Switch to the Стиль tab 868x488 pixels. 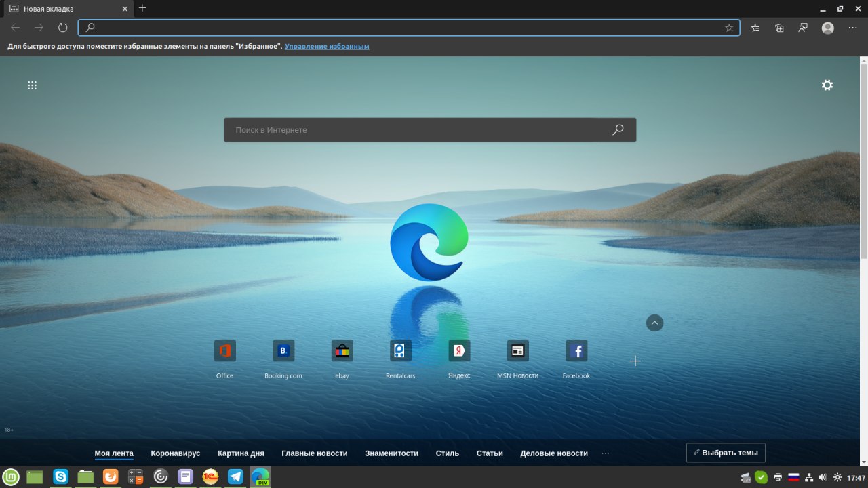pyautogui.click(x=448, y=453)
